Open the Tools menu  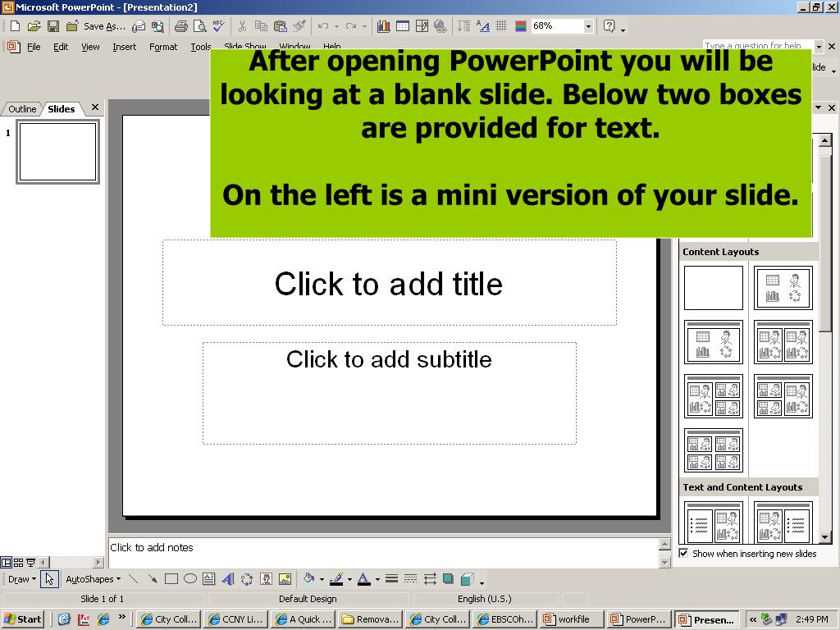(201, 47)
